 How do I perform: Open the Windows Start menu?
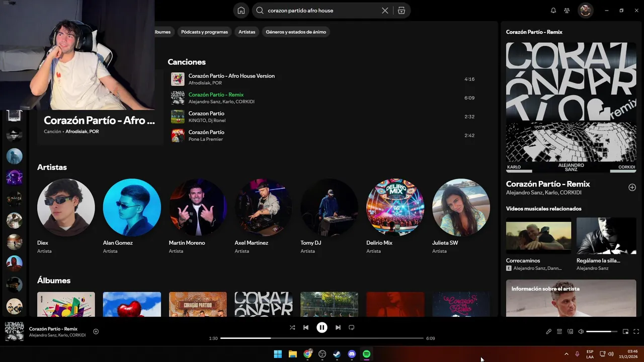pyautogui.click(x=278, y=354)
